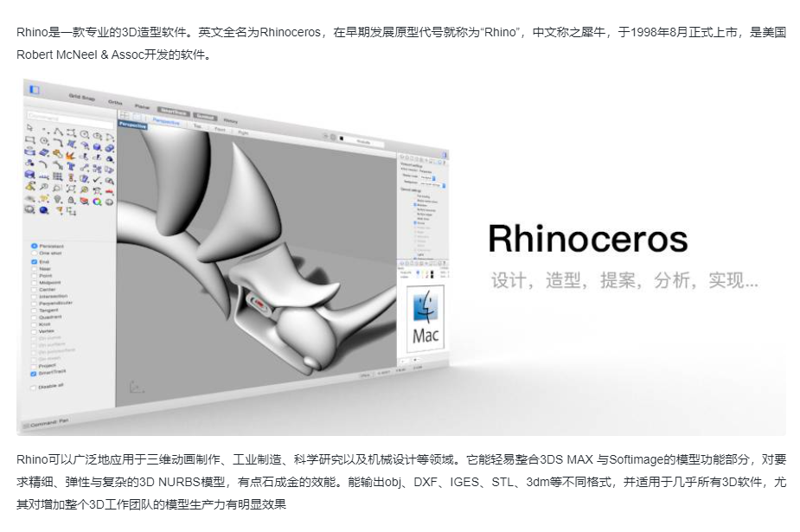This screenshot has height=532, width=800.
Task: Click the Command: Pan status text
Action: point(49,423)
